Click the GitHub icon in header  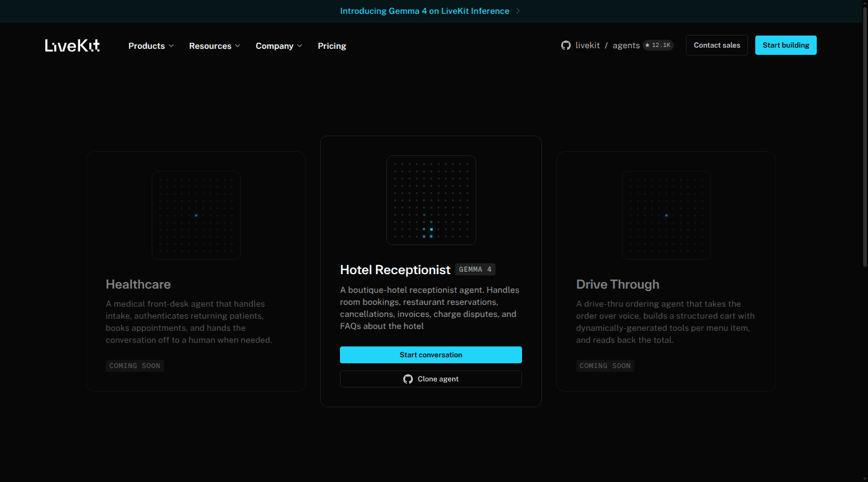(x=565, y=45)
